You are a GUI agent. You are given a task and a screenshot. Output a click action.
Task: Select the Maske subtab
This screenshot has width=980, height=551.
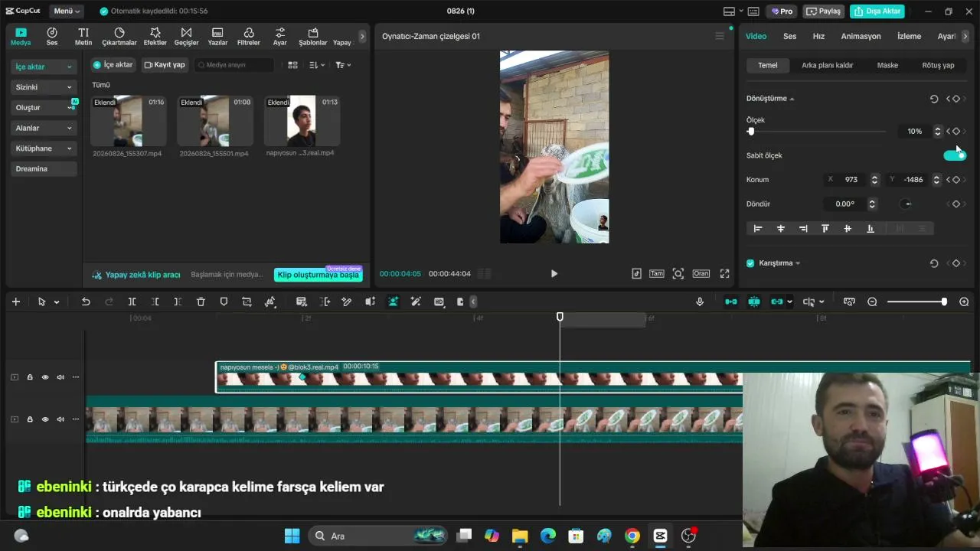click(887, 65)
